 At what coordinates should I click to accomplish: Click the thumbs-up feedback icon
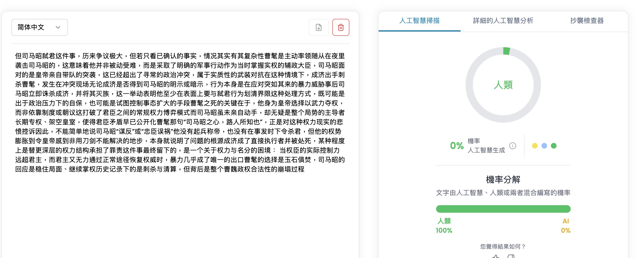coord(496,256)
